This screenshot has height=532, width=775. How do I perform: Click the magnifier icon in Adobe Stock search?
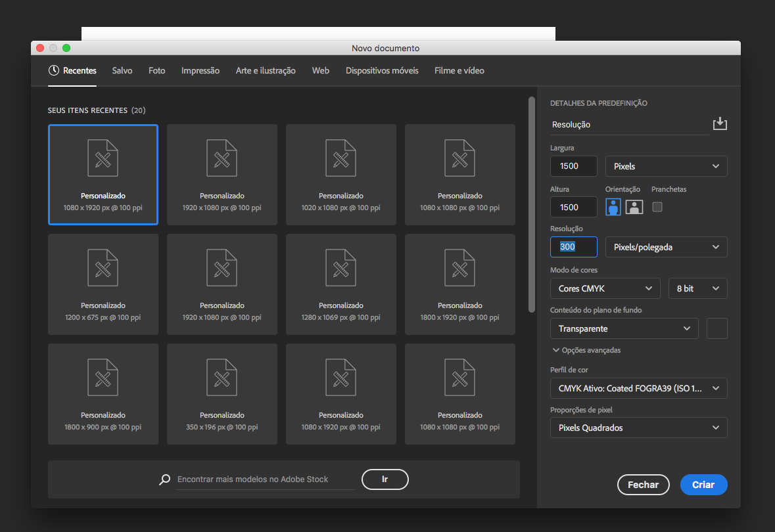165,479
